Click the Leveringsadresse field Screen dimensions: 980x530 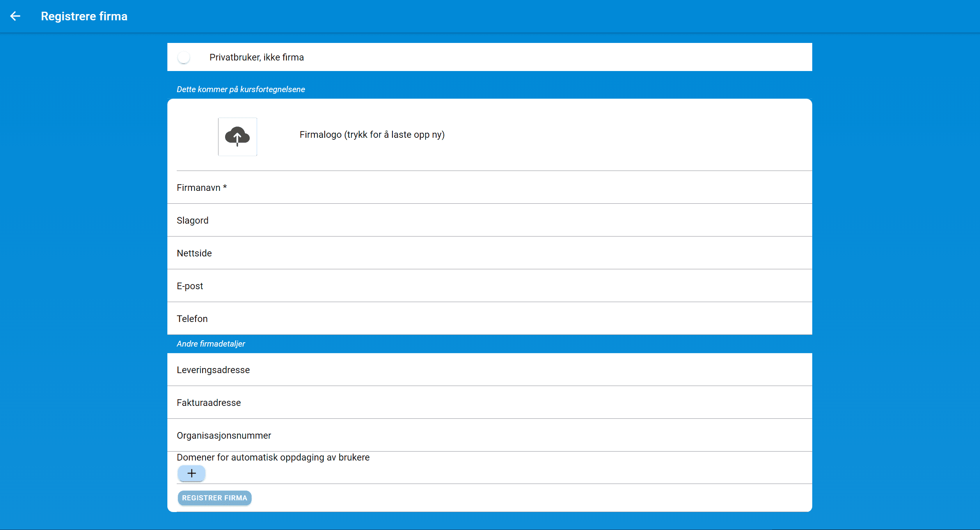pyautogui.click(x=489, y=370)
